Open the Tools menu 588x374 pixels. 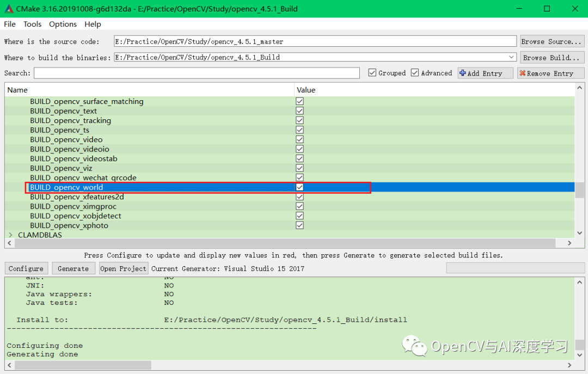click(32, 24)
